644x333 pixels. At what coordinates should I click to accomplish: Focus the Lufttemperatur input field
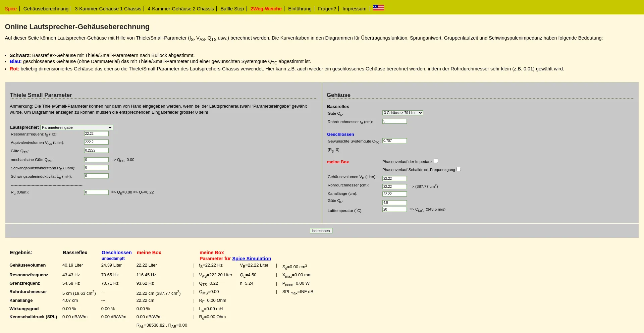tap(394, 210)
